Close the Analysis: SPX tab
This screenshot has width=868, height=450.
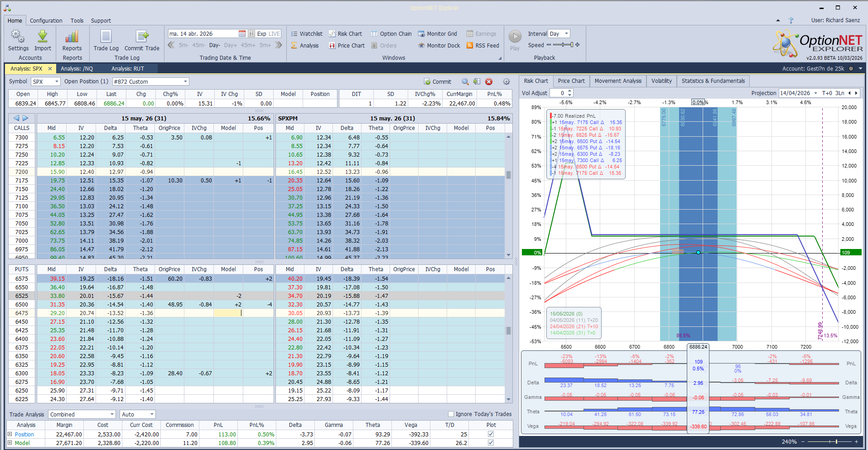tap(50, 69)
